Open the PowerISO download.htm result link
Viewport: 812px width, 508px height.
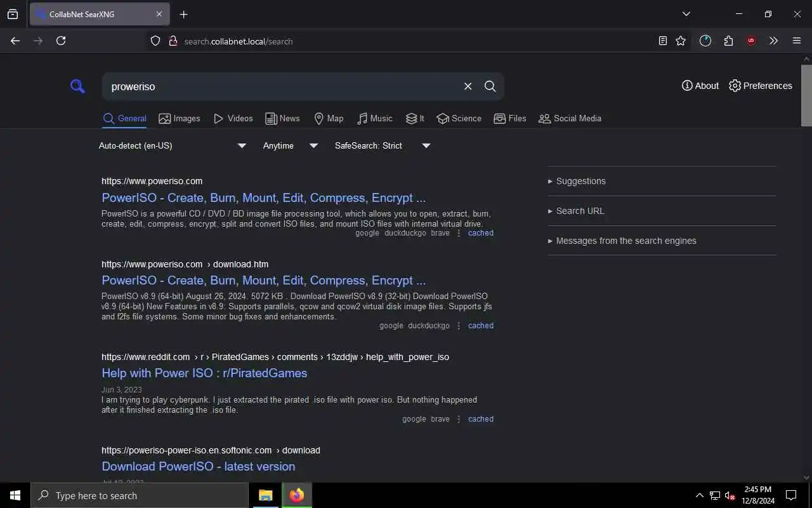pos(263,280)
